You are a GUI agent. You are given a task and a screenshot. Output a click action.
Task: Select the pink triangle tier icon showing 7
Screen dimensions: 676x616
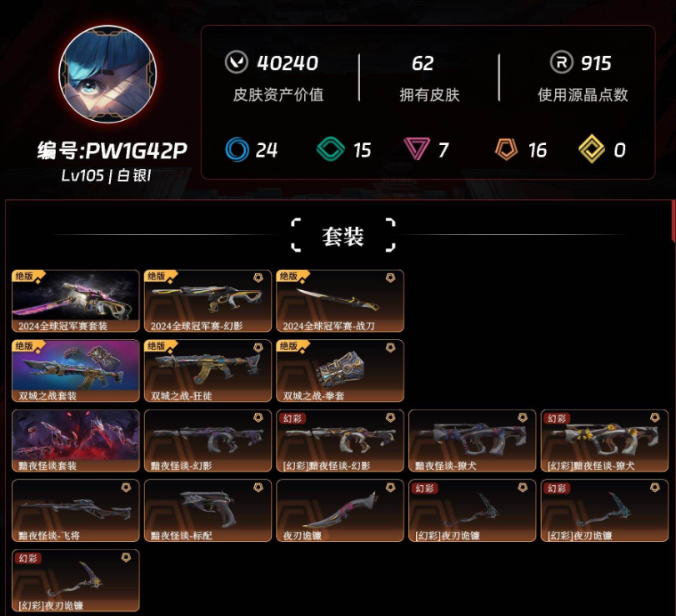[417, 148]
